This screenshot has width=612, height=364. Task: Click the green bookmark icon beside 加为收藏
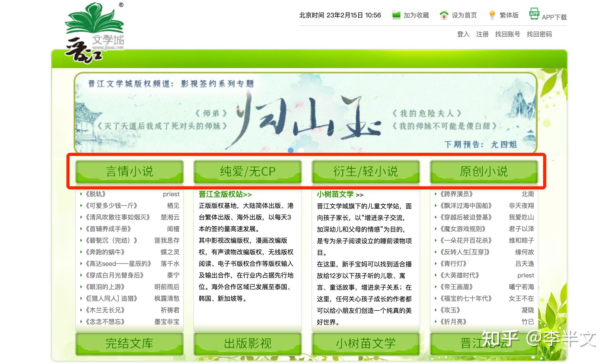(x=396, y=15)
